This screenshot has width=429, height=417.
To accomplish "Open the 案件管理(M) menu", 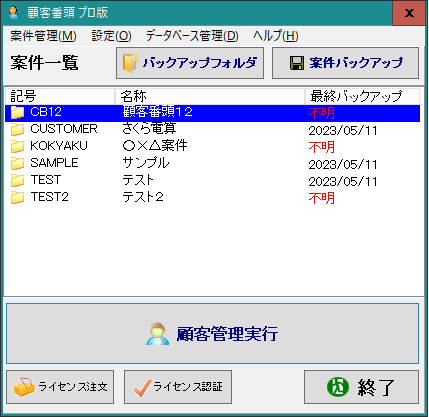I will pyautogui.click(x=43, y=36).
